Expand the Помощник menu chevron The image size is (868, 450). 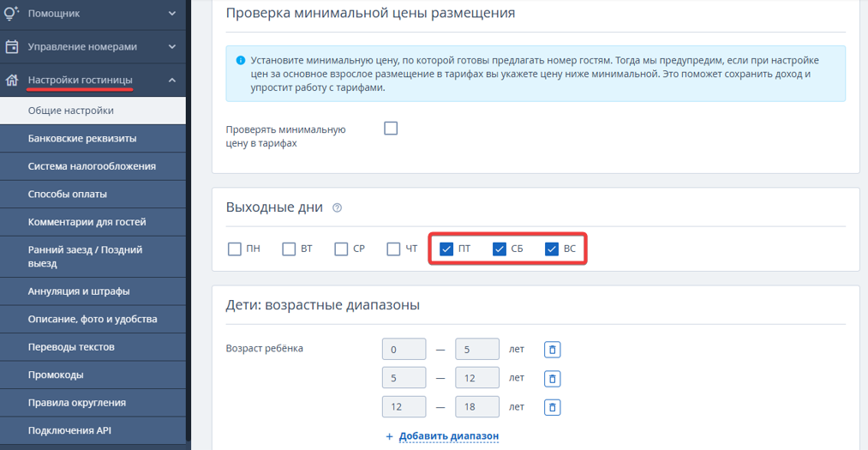coord(172,13)
